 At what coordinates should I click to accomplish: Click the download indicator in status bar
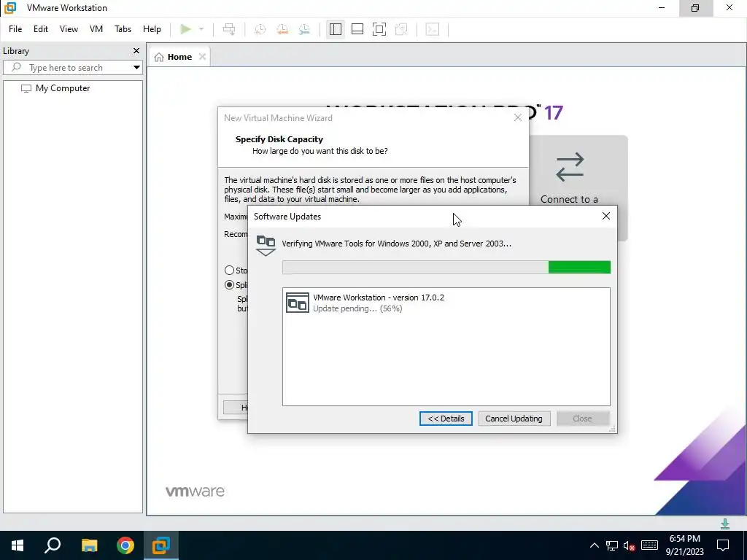tap(725, 524)
